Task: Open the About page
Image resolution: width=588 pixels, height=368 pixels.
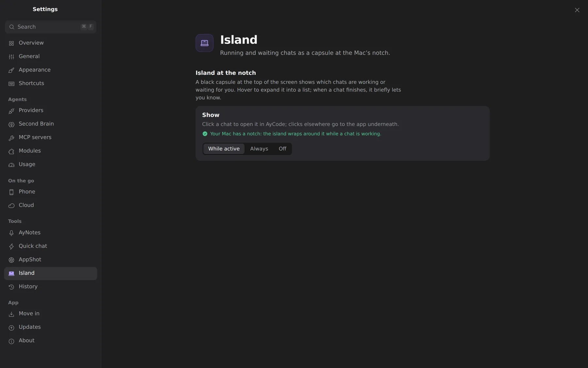Action: point(51,341)
